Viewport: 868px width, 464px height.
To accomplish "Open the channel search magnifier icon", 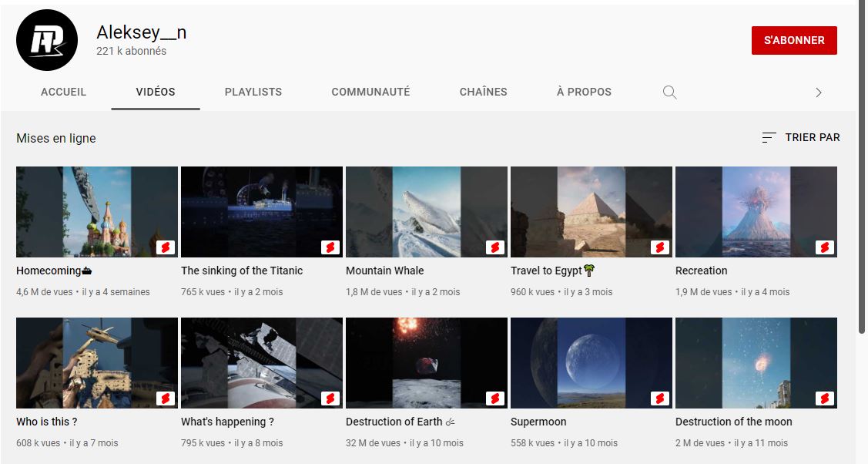I will click(669, 92).
